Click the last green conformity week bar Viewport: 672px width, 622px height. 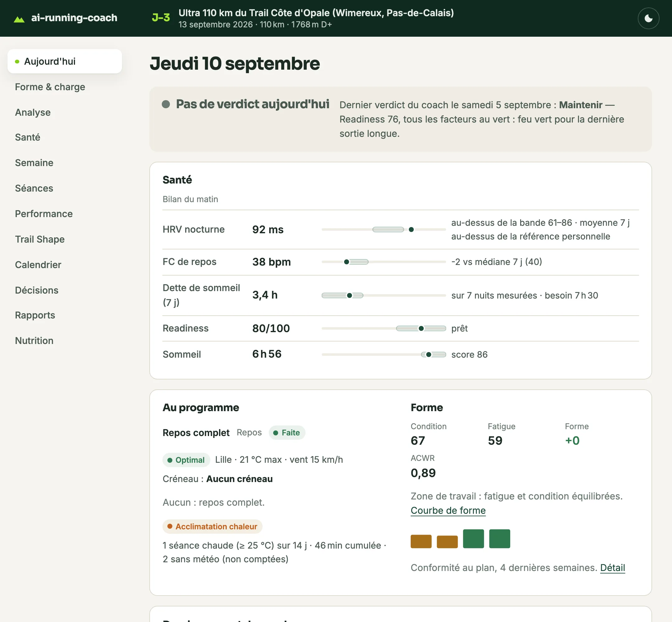tap(500, 539)
